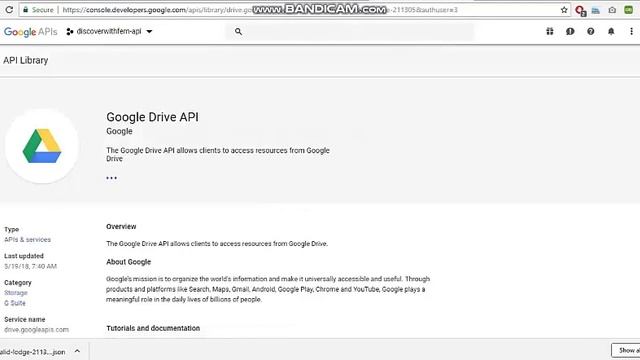The height and width of the screenshot is (360, 640).
Task: Click the Overview heading
Action: (121, 227)
